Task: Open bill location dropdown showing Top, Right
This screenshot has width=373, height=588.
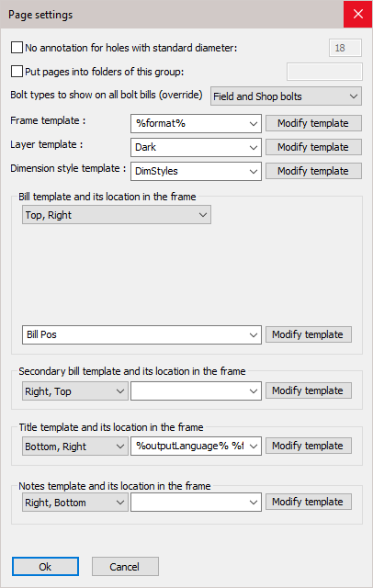Action: click(x=117, y=215)
